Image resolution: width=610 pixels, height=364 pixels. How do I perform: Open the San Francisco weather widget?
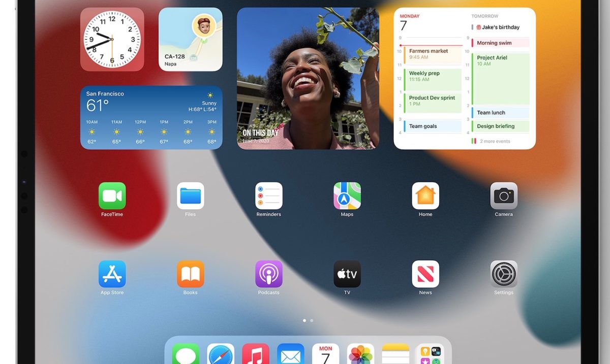click(x=151, y=117)
